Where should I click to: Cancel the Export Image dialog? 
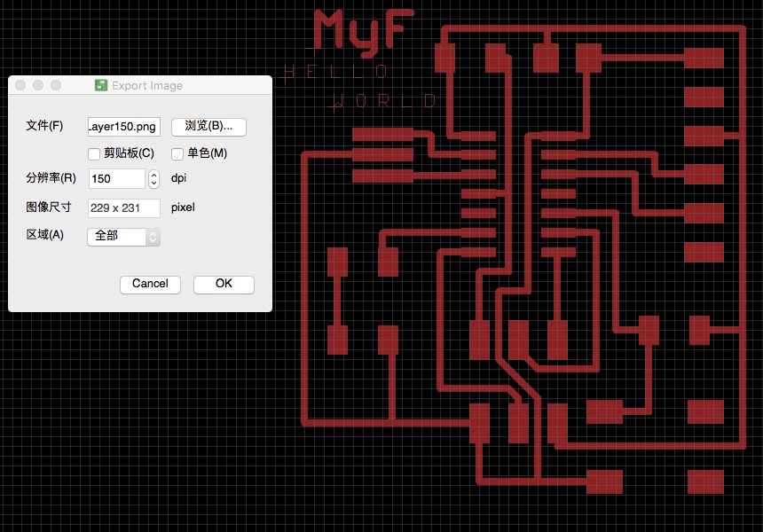[150, 284]
